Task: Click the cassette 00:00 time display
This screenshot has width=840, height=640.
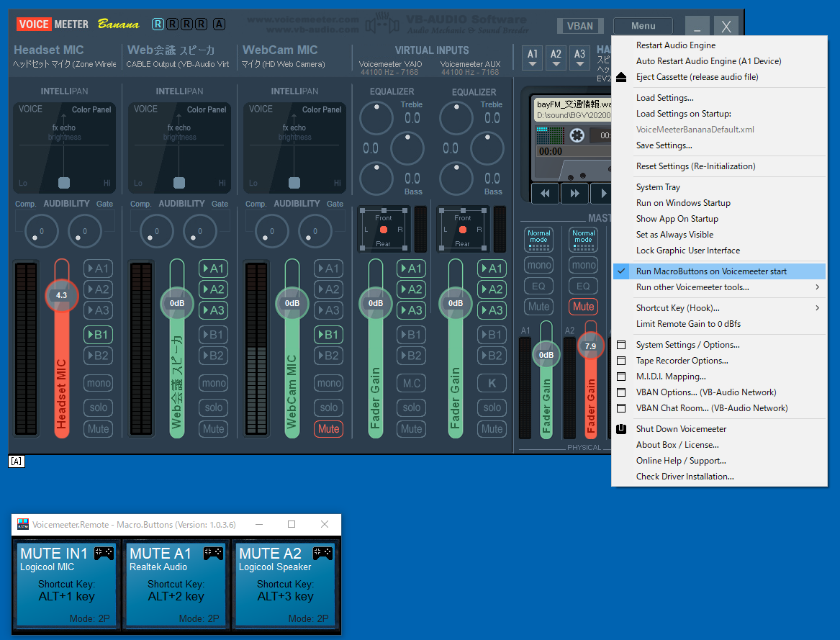Action: [551, 152]
